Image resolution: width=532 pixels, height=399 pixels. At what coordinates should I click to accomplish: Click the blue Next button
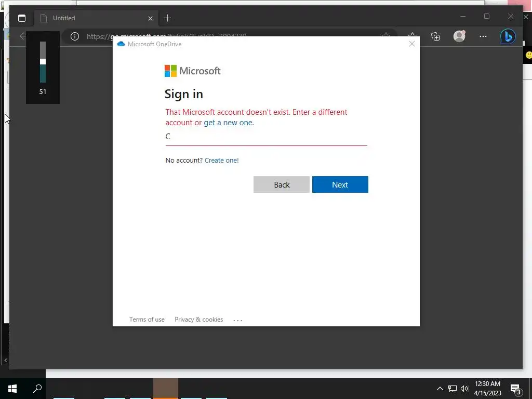pyautogui.click(x=340, y=184)
